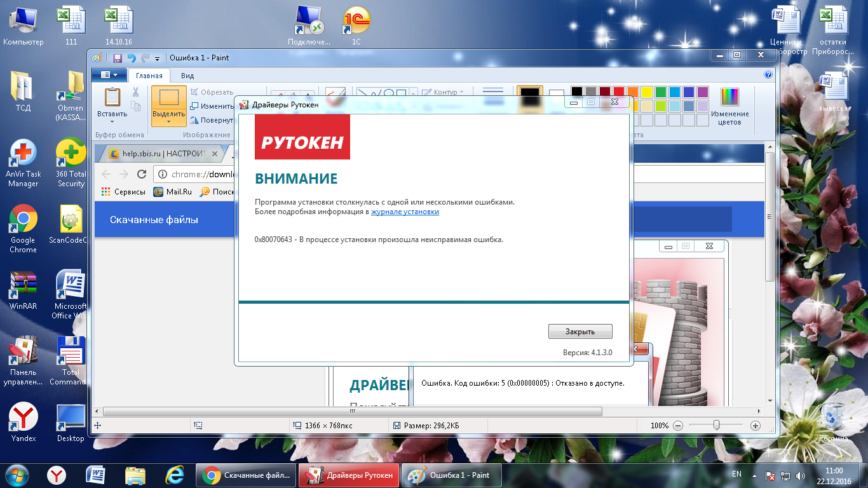Click the Undo arrow in Paint's title bar
This screenshot has height=488, width=868.
coord(132,58)
